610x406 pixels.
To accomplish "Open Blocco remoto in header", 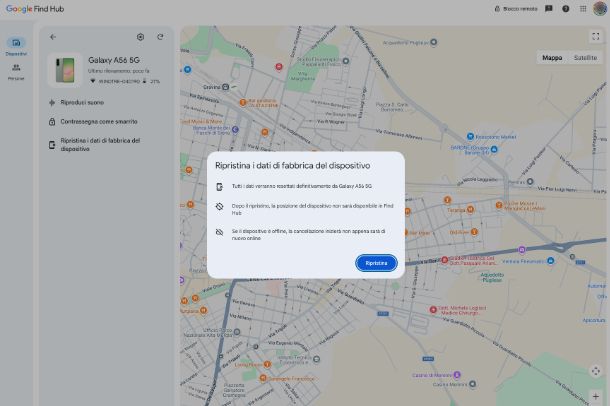I will click(515, 8).
